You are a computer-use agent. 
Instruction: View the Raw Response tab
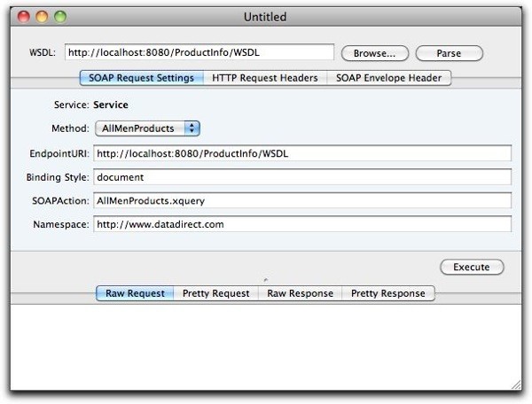[x=300, y=293]
